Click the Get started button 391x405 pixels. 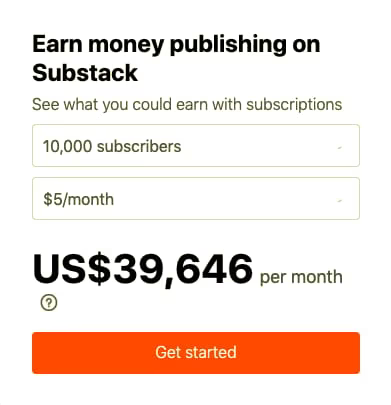coord(196,353)
